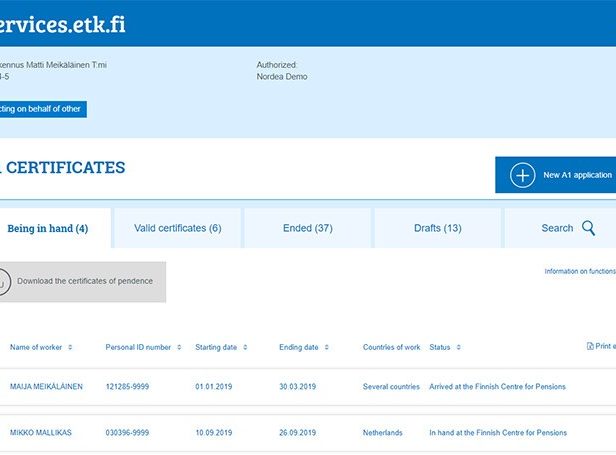Open Information on functions link
Viewport: 616px width, 455px height.
(x=579, y=271)
